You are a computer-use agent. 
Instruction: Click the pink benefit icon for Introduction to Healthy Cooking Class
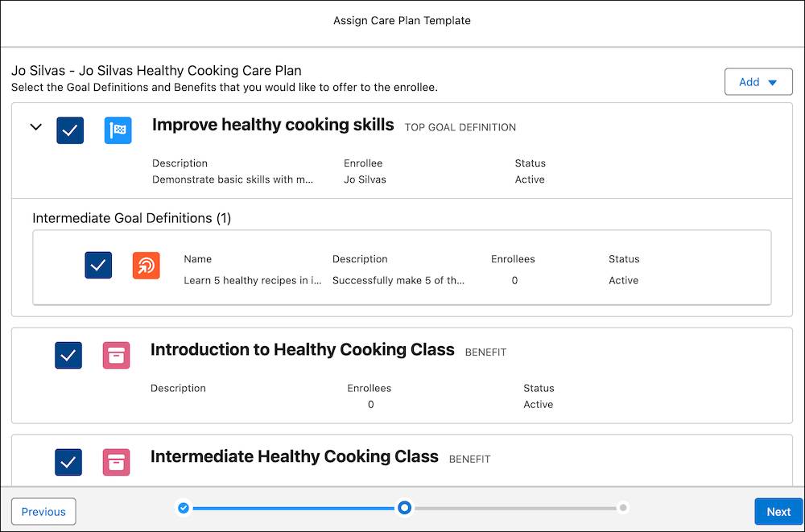117,354
